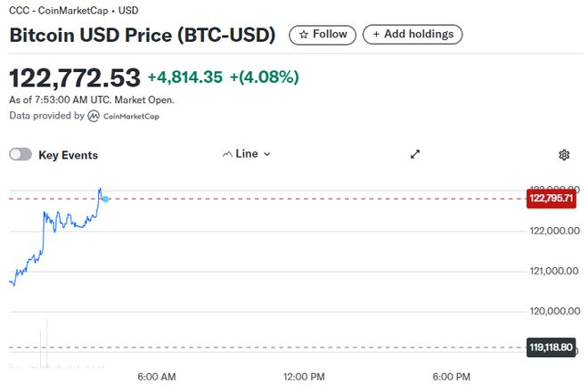
Task: Toggle the Key Events switch on
Action: pos(20,155)
